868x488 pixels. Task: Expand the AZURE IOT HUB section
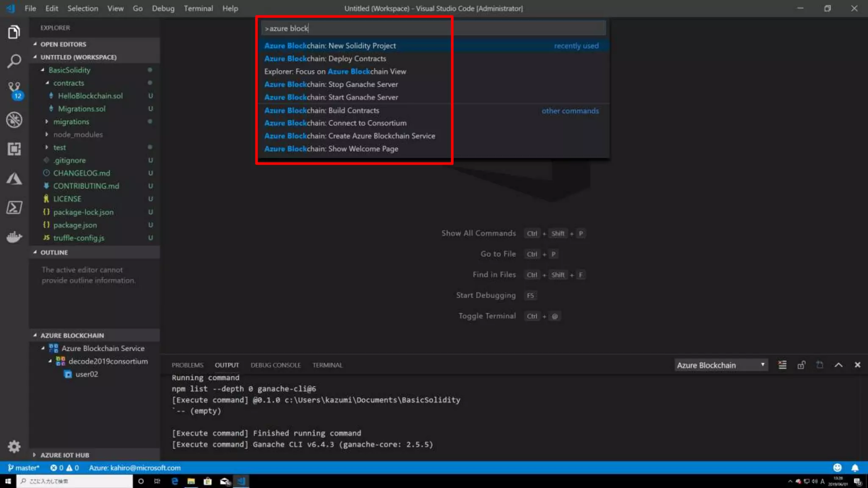tap(64, 455)
